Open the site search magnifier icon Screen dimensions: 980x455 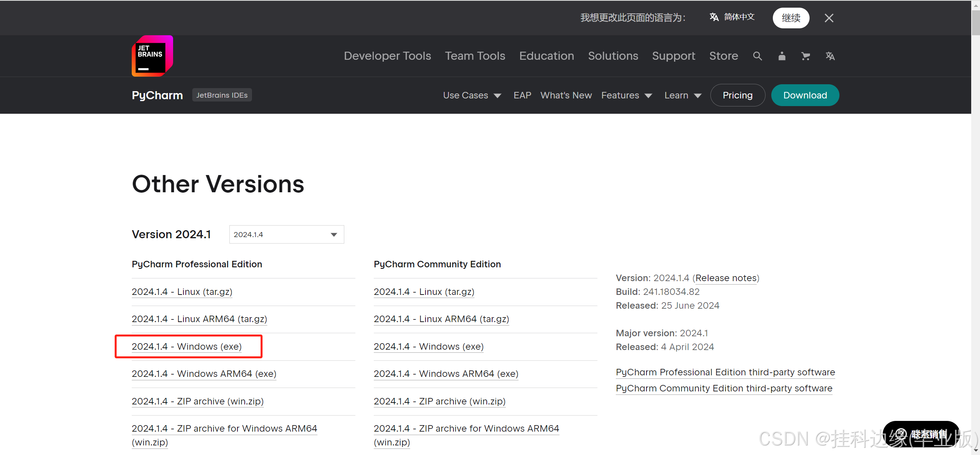[757, 56]
